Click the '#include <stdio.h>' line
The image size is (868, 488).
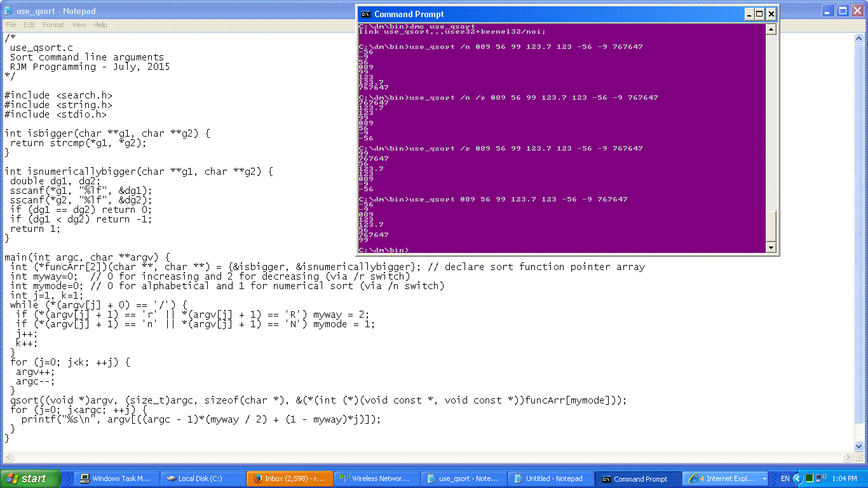pos(56,114)
